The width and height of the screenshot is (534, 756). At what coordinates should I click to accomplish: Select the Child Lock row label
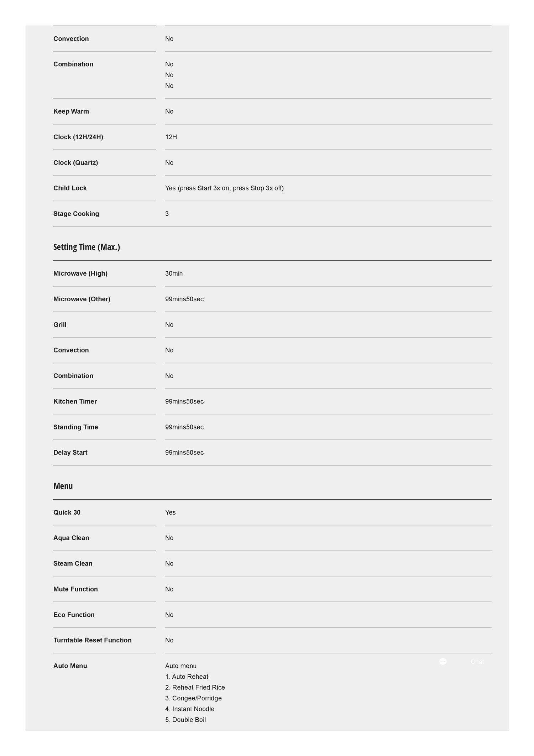tap(70, 188)
